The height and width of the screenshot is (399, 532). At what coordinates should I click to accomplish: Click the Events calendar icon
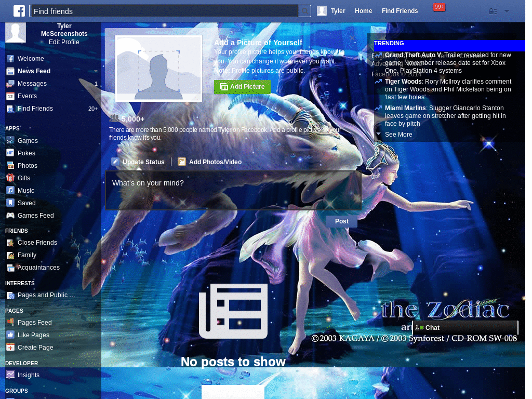10,96
